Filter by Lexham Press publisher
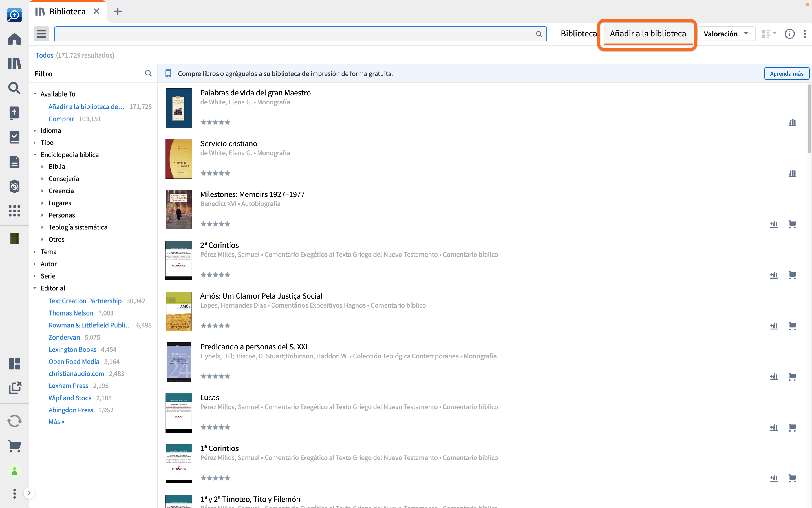Image resolution: width=812 pixels, height=508 pixels. [69, 386]
